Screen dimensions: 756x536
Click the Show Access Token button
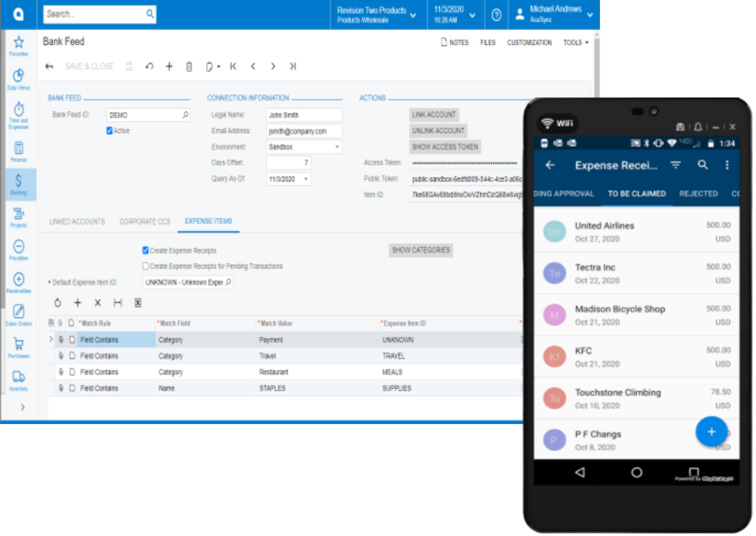pyautogui.click(x=445, y=147)
